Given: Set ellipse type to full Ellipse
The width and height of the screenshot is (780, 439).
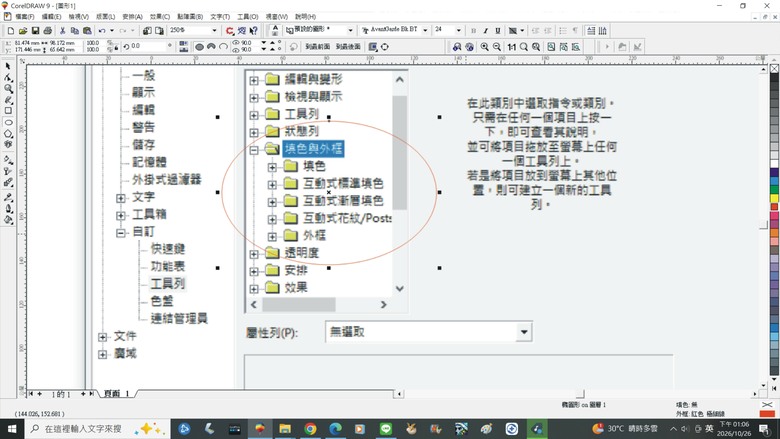Looking at the screenshot, I should 199,47.
